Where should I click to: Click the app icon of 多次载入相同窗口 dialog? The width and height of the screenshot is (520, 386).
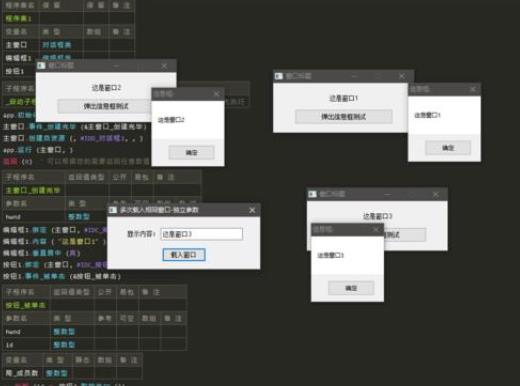113,210
